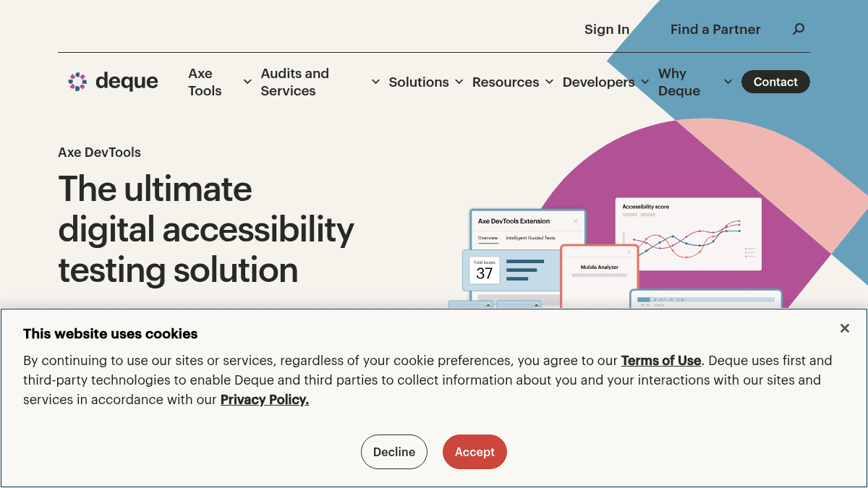Open the Audits and Services menu

coord(294,82)
